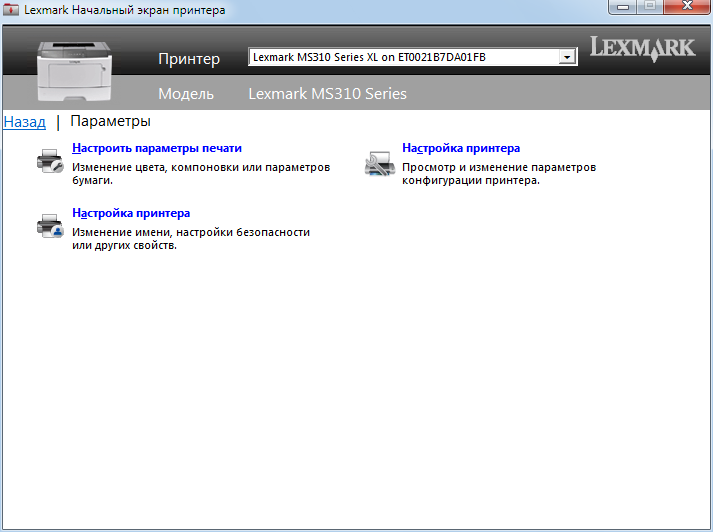Click the Lexmark printer image in header
The image size is (713, 532).
click(x=74, y=71)
